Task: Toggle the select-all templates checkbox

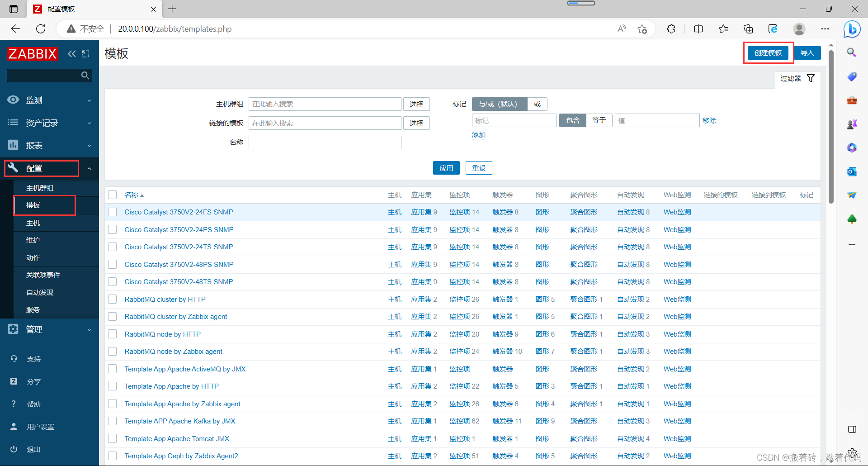Action: click(113, 195)
